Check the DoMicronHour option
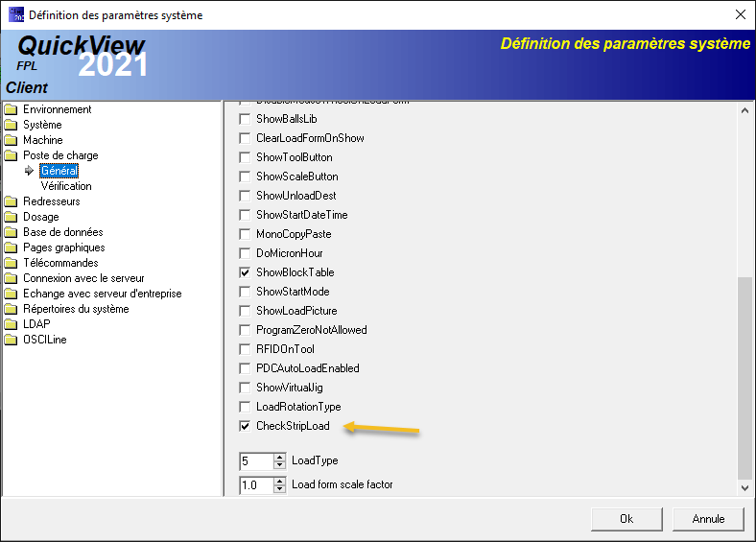 245,253
